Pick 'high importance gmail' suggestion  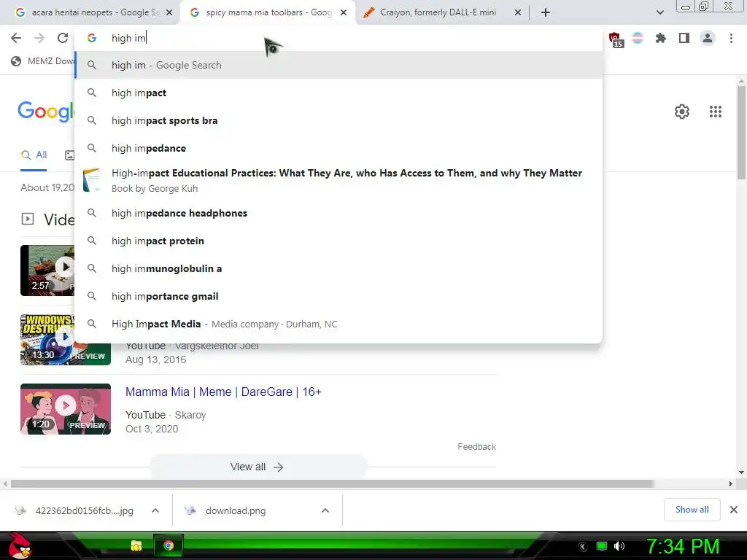tap(338, 296)
